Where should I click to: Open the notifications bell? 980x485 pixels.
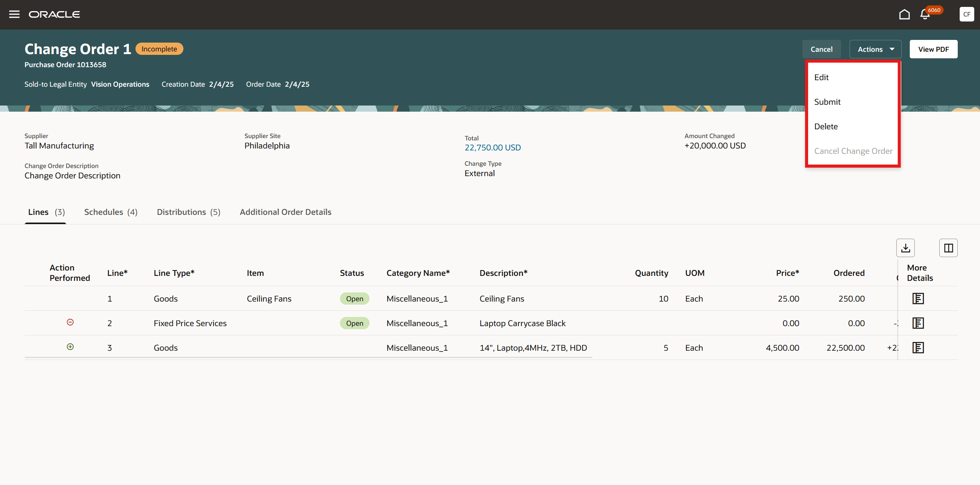pos(925,15)
